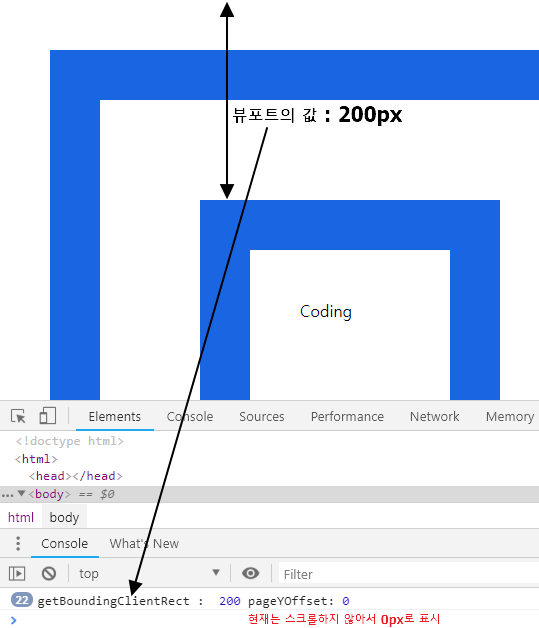The image size is (539, 628).
Task: Click the logged value 200
Action: [230, 601]
